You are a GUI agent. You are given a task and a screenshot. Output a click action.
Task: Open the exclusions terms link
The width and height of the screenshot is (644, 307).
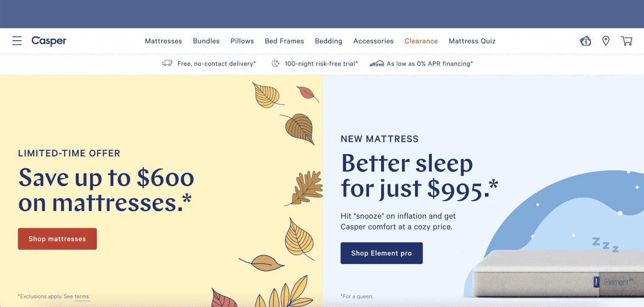[81, 296]
